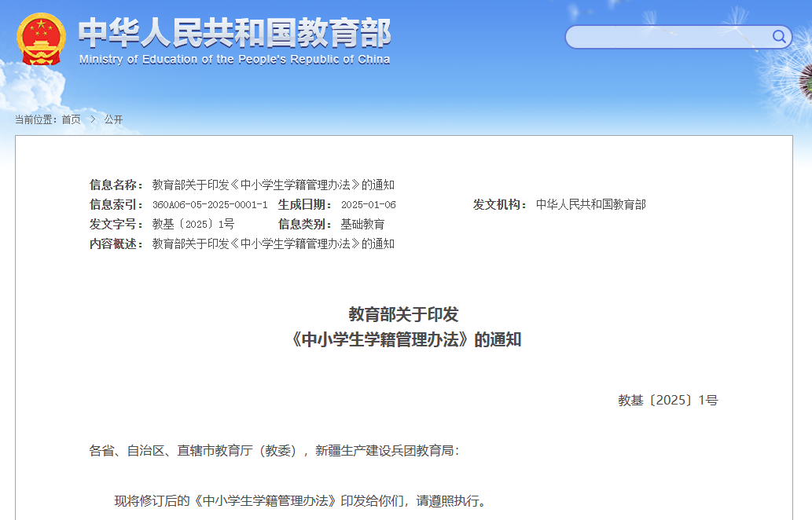
Task: Click the 信息索引 label
Action: 116,205
